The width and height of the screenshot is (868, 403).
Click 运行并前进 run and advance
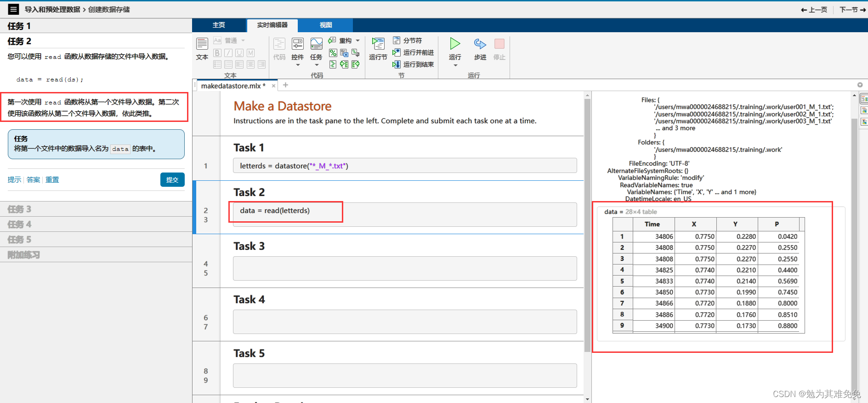tap(413, 52)
